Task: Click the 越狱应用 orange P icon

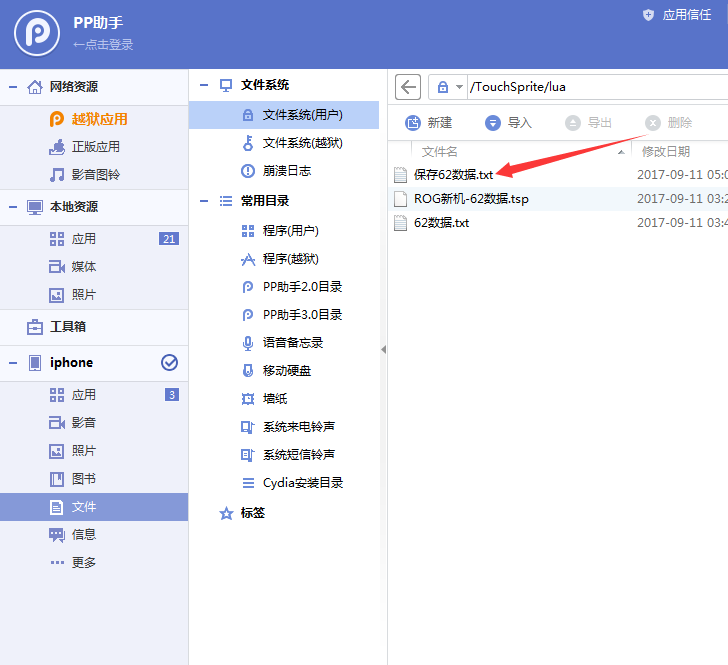Action: [57, 119]
